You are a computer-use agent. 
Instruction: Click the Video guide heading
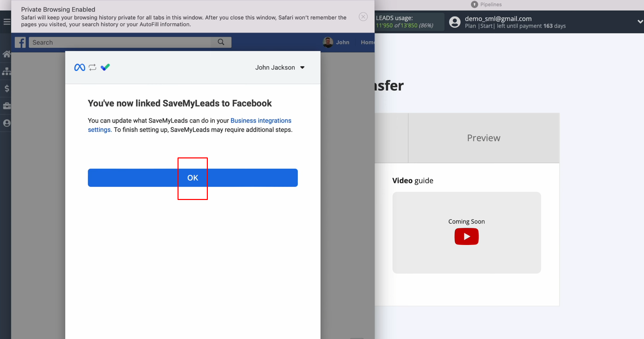(x=413, y=181)
